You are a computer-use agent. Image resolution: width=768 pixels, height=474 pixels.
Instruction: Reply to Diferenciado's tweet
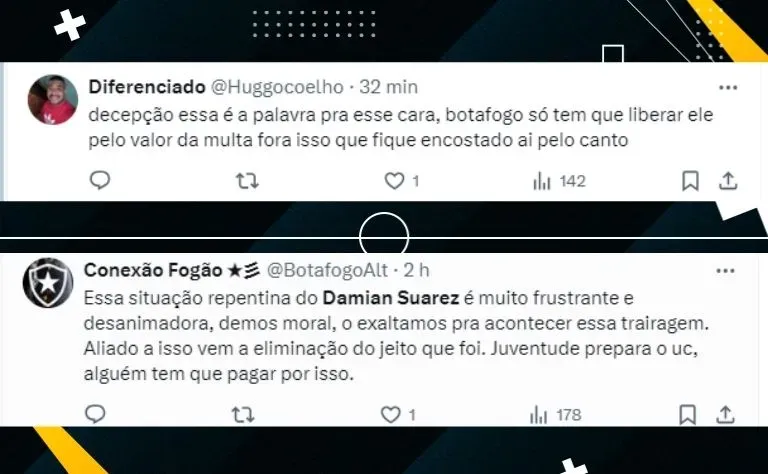tap(100, 181)
